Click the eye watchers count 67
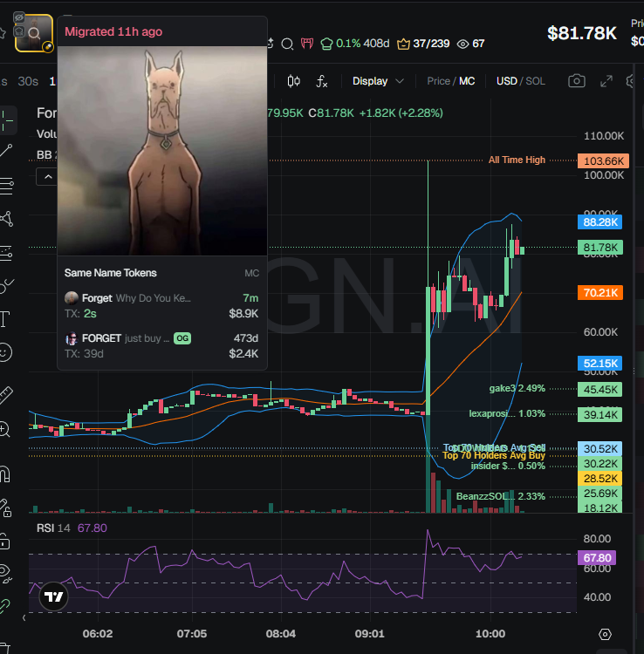 (471, 44)
